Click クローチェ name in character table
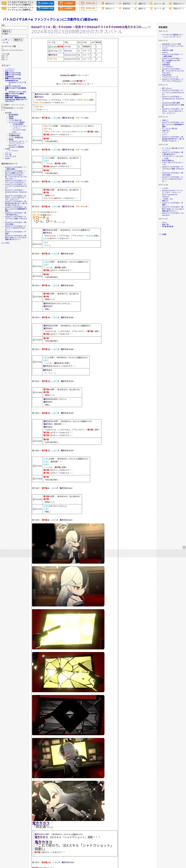This screenshot has height=868, width=186. tap(53, 59)
